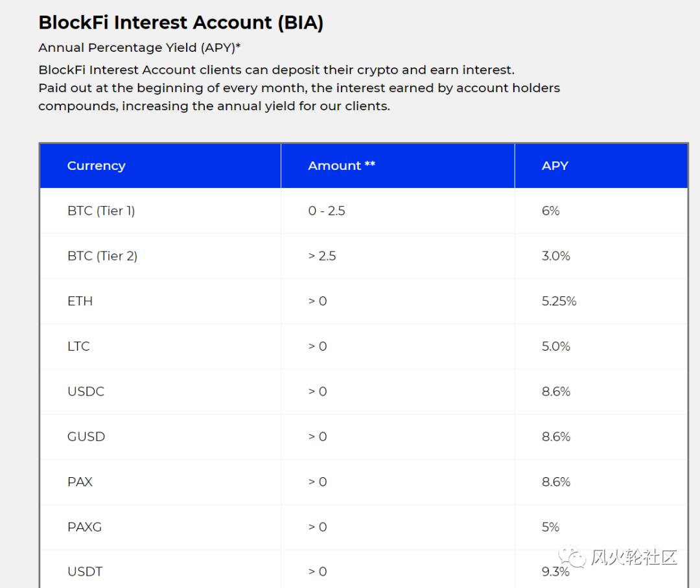Click the PAX currency cell

point(80,482)
